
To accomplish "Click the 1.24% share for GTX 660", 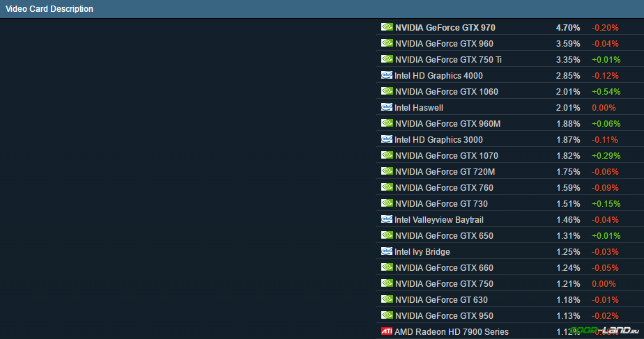I will point(569,268).
